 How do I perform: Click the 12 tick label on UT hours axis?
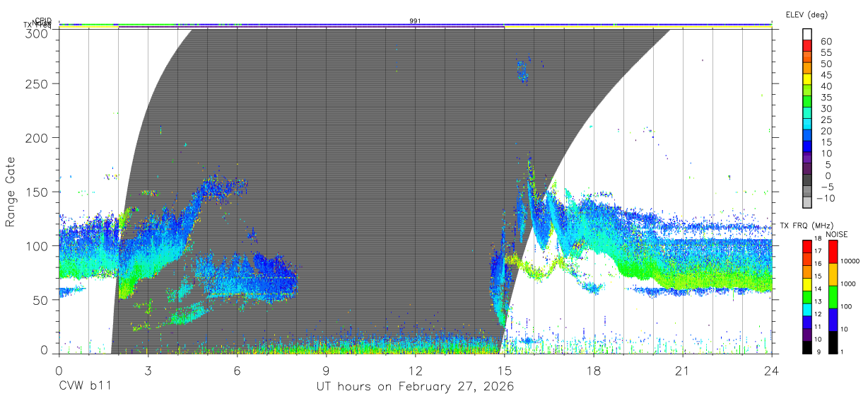point(415,370)
